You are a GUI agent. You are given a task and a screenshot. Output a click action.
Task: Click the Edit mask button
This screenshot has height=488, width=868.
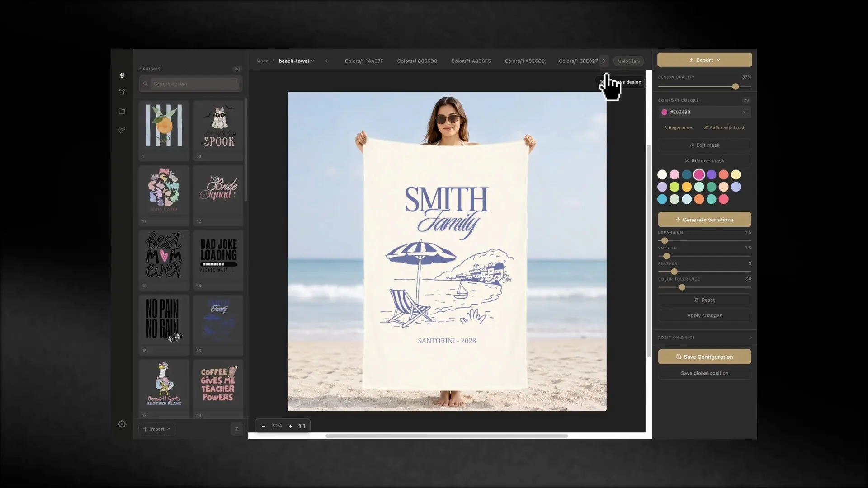click(x=705, y=145)
